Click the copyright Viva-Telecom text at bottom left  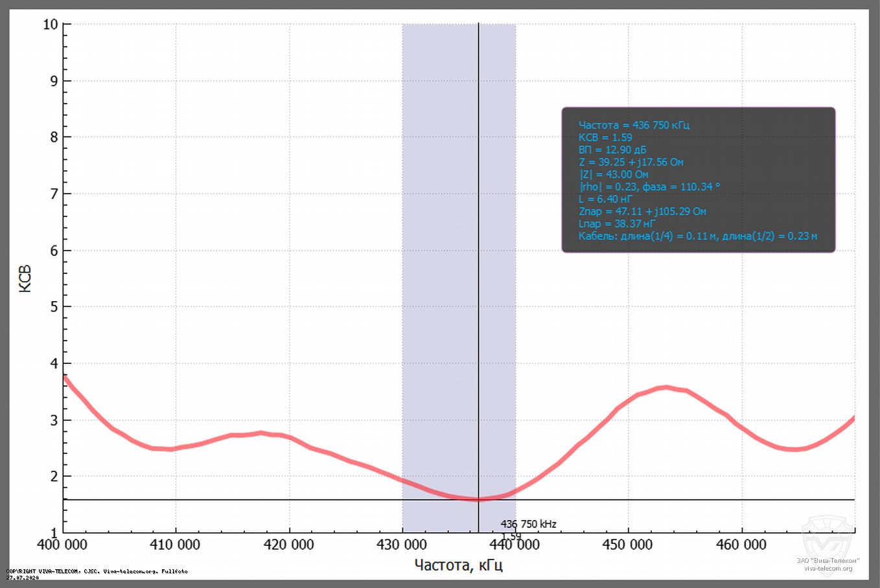click(97, 571)
